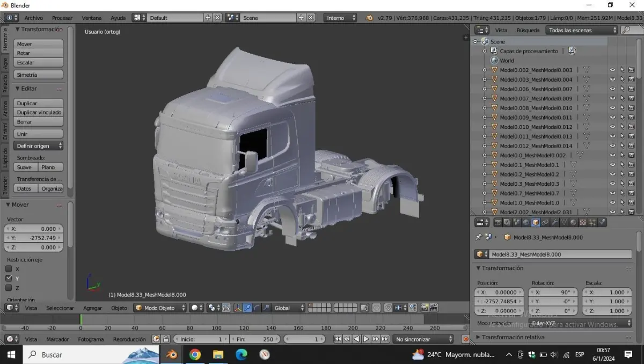This screenshot has width=644, height=364.
Task: Click the play animation button in timeline
Action: coord(366,339)
